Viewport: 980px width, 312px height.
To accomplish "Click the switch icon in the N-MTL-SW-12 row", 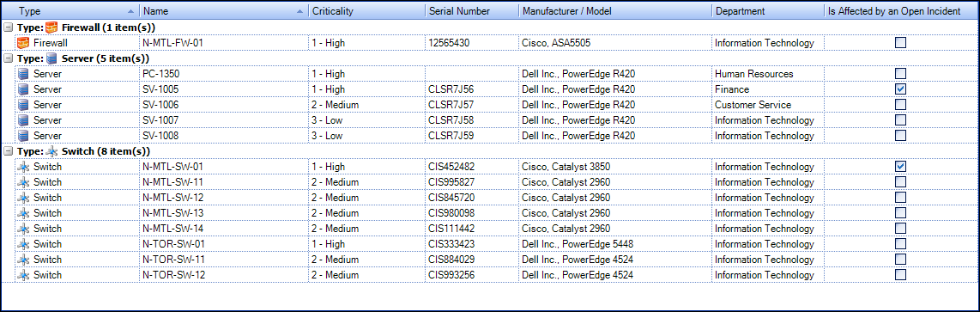I will click(x=24, y=198).
